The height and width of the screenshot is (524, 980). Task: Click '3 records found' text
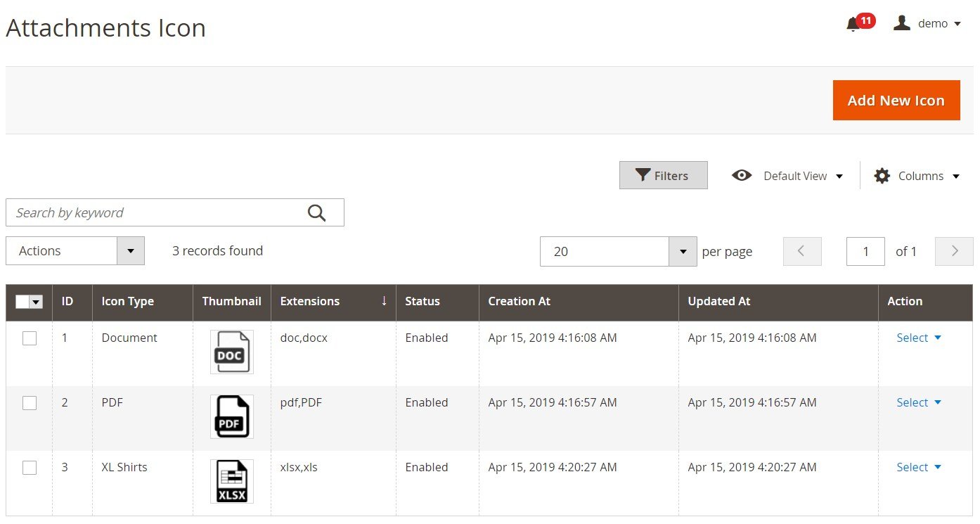pos(217,250)
